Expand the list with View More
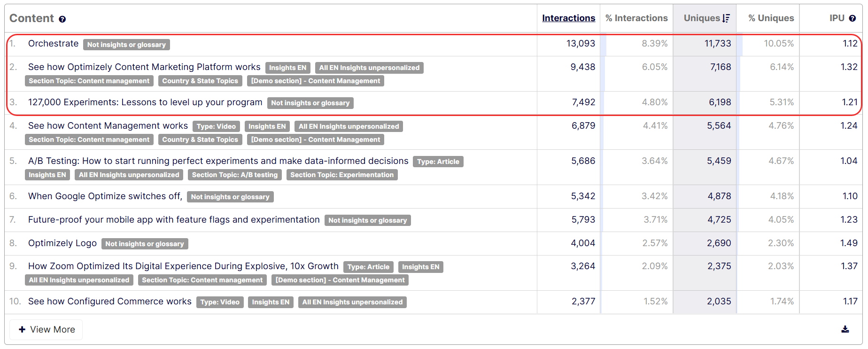This screenshot has width=868, height=349. [x=46, y=329]
